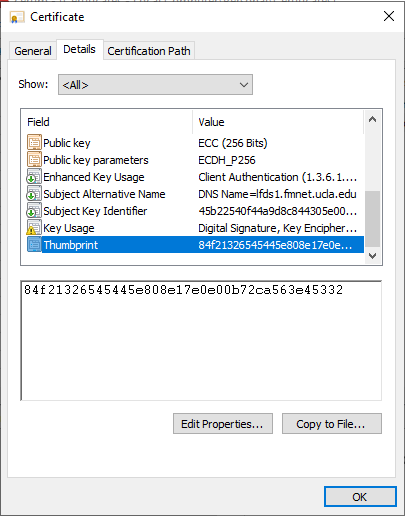405x516 pixels.
Task: Click the Key Usage warning icon
Action: point(34,228)
